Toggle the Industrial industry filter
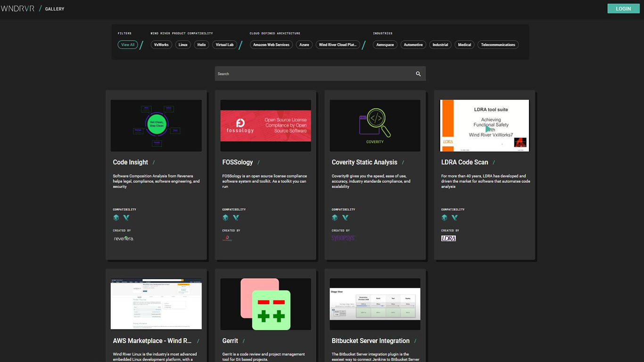This screenshot has height=362, width=644. click(x=440, y=45)
